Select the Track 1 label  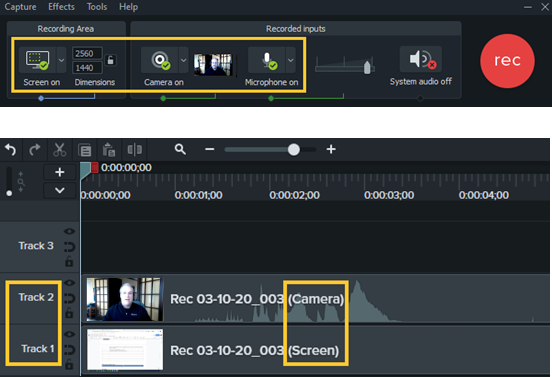coord(38,348)
